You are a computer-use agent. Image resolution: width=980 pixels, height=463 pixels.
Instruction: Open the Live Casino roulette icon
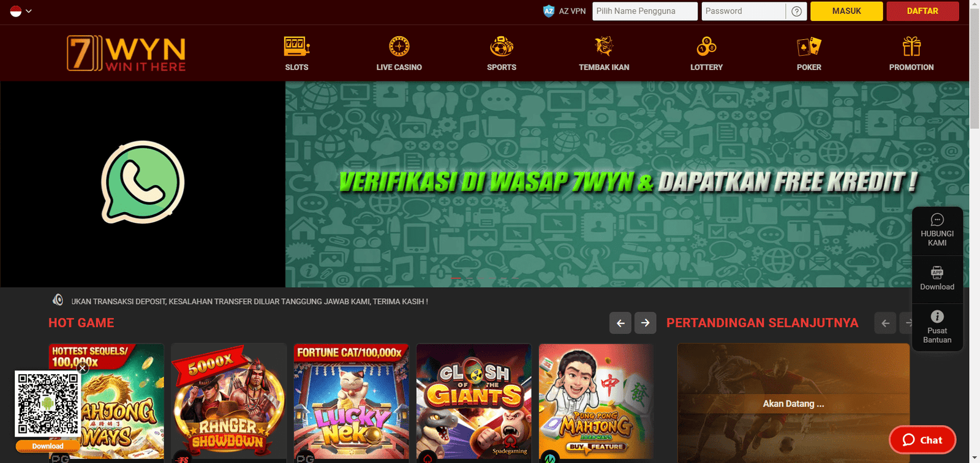click(x=399, y=47)
